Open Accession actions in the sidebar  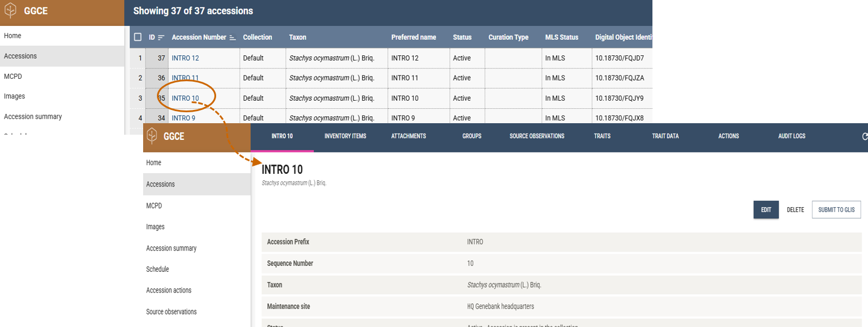point(168,290)
